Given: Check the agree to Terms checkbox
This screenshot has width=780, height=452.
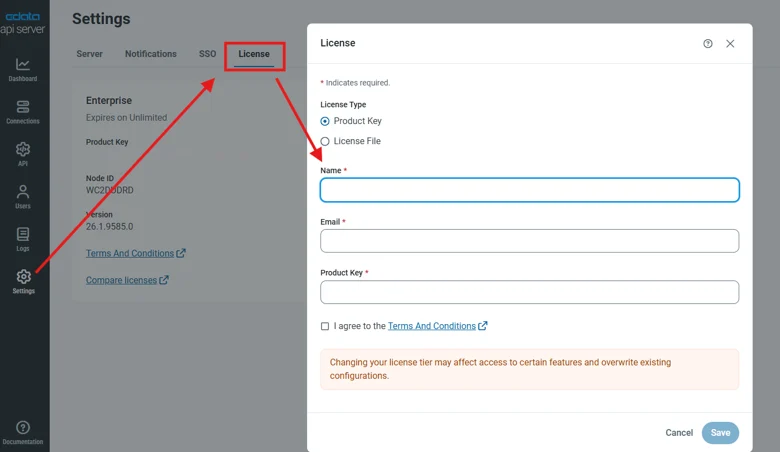Looking at the screenshot, I should click(325, 326).
